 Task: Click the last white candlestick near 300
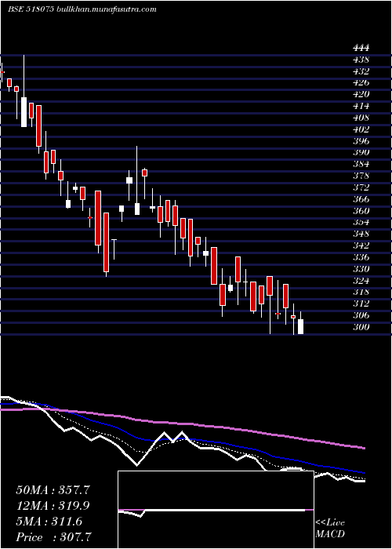coord(300,323)
